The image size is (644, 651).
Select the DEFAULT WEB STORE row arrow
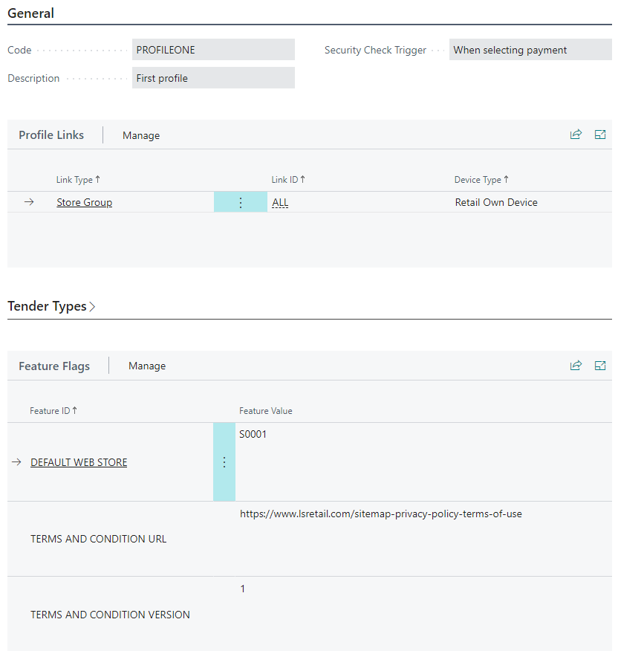pos(16,462)
